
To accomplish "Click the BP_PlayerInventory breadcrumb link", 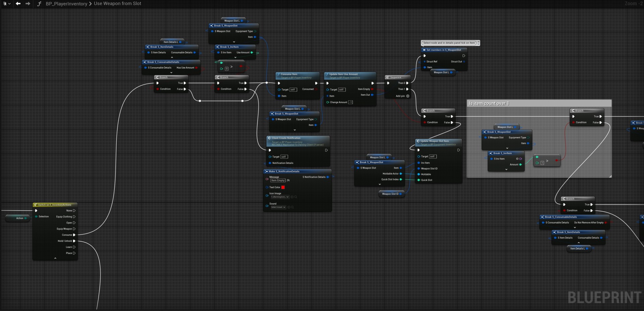I will (x=66, y=4).
